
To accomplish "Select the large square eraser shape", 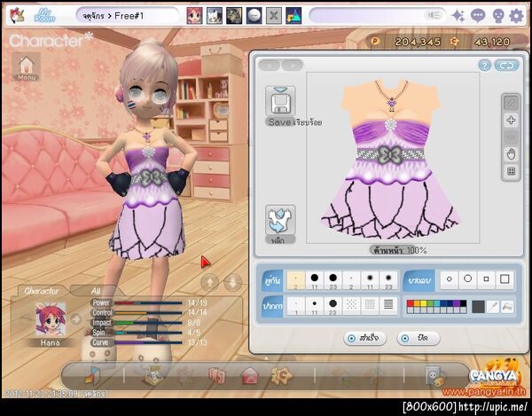I will tap(505, 279).
